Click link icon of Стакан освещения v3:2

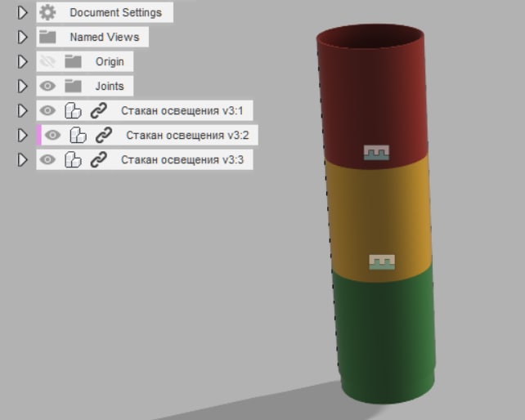click(104, 135)
